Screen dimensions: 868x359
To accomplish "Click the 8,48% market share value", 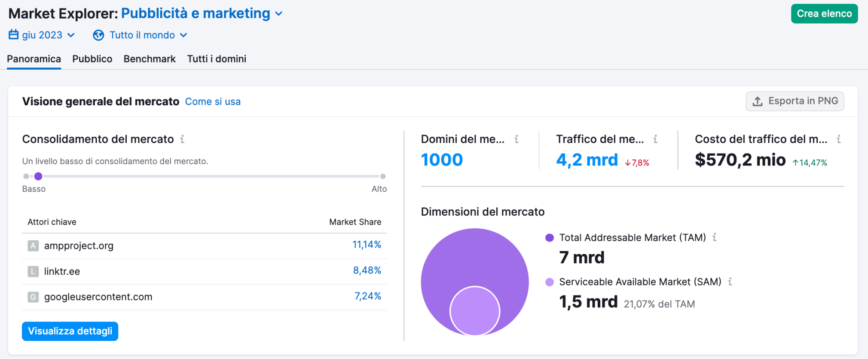I will pyautogui.click(x=367, y=270).
